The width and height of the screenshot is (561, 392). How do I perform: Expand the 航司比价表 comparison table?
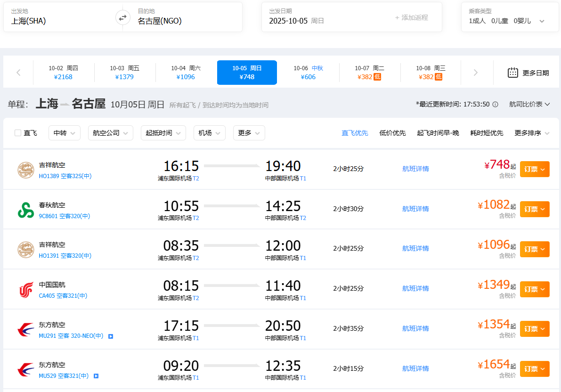coord(529,104)
